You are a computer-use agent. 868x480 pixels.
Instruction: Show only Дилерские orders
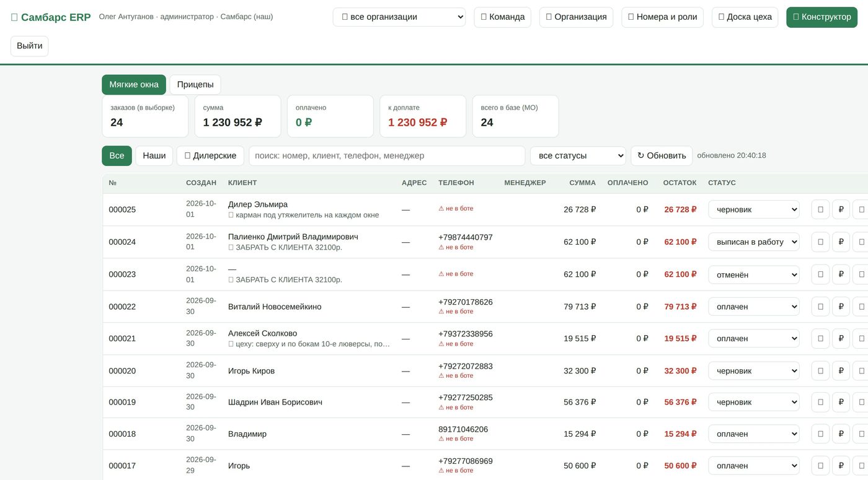click(x=210, y=155)
